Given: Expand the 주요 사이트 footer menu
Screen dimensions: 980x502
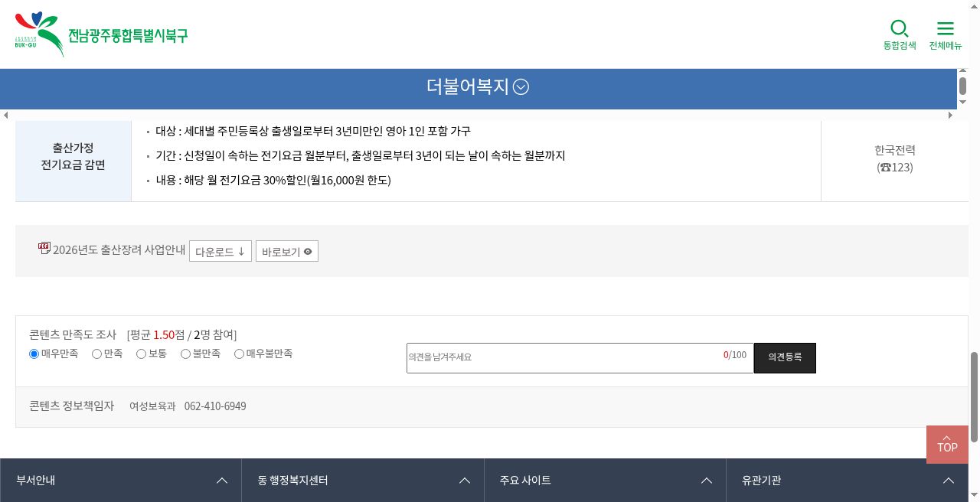Looking at the screenshot, I should pyautogui.click(x=606, y=481).
